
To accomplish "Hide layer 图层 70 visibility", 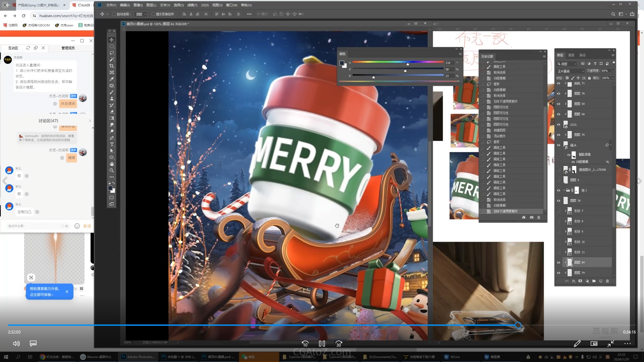I will coord(558,94).
